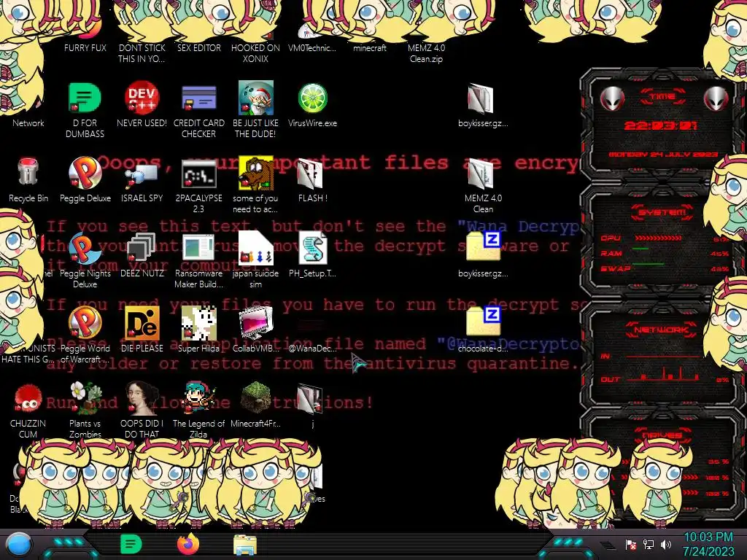
Task: Click the Action Center flag icon
Action: pos(631,544)
